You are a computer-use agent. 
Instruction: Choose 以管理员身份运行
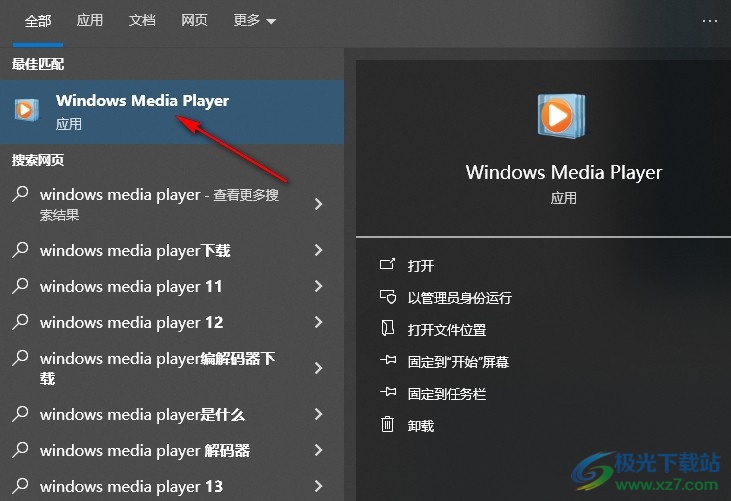click(460, 298)
